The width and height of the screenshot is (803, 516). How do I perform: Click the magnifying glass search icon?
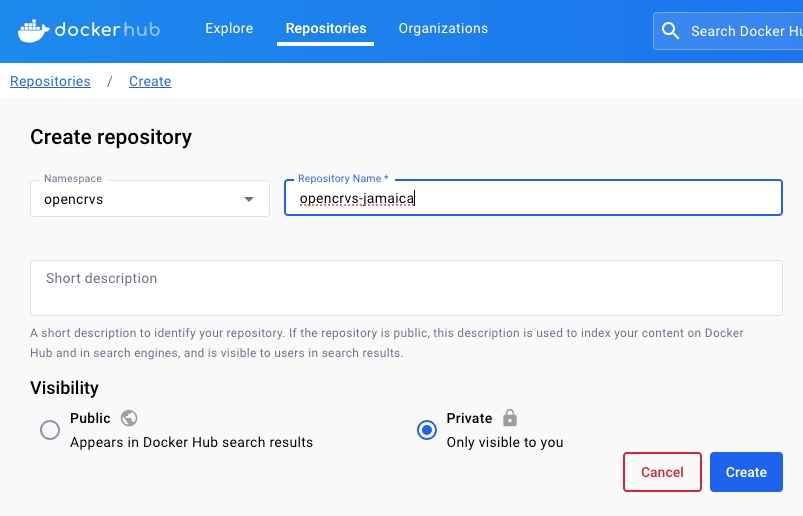point(671,31)
